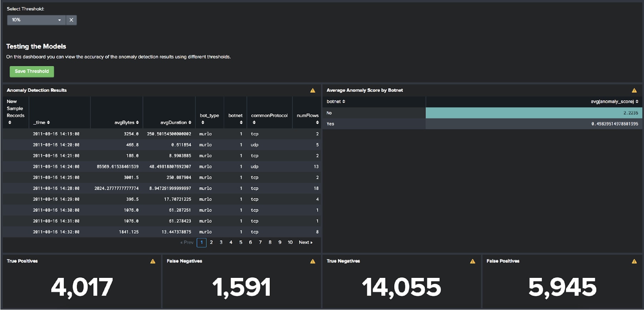Go to page 2 of results
This screenshot has width=644, height=310.
pyautogui.click(x=211, y=242)
